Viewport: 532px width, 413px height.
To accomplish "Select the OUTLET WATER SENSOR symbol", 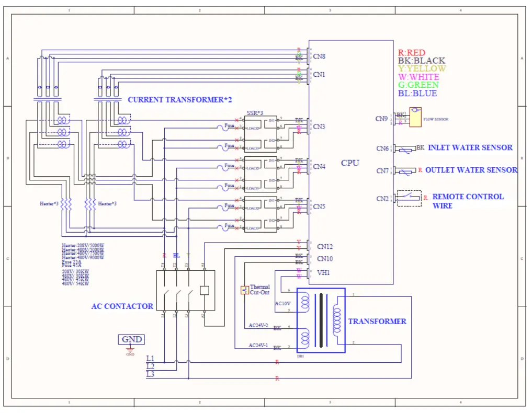I will pos(405,171).
